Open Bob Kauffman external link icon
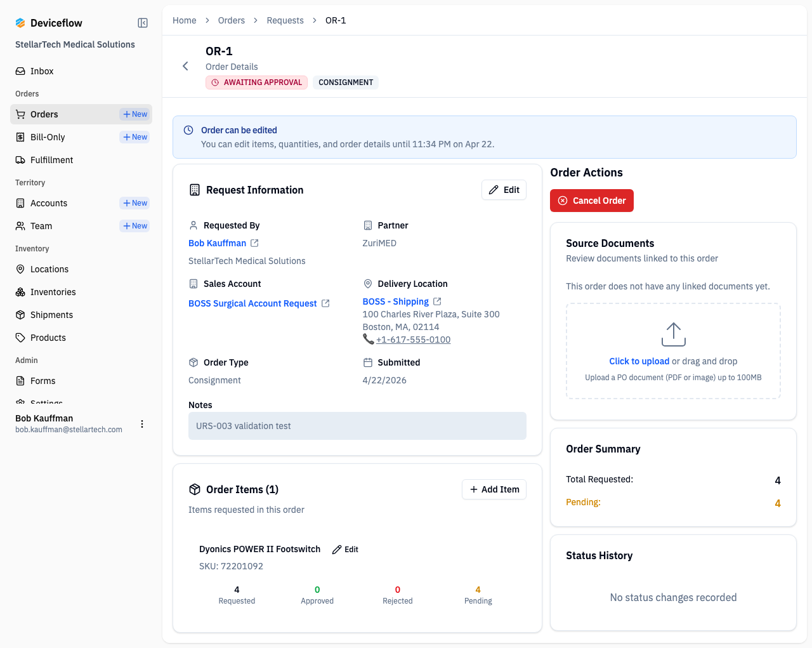This screenshot has width=812, height=648. click(254, 243)
